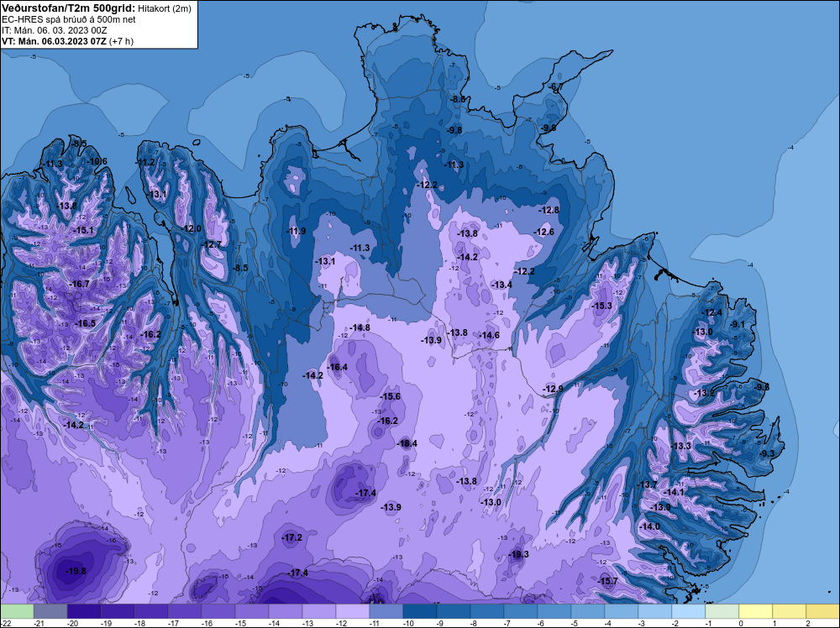
Task: Click the -21 legend scale label
Action: (x=39, y=623)
